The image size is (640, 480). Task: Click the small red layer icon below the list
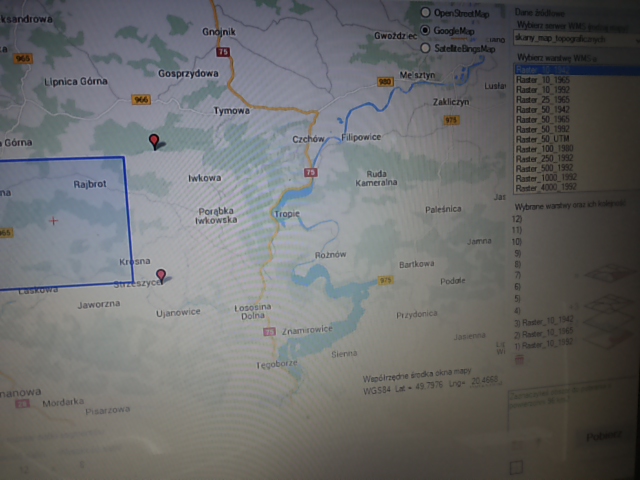517,357
